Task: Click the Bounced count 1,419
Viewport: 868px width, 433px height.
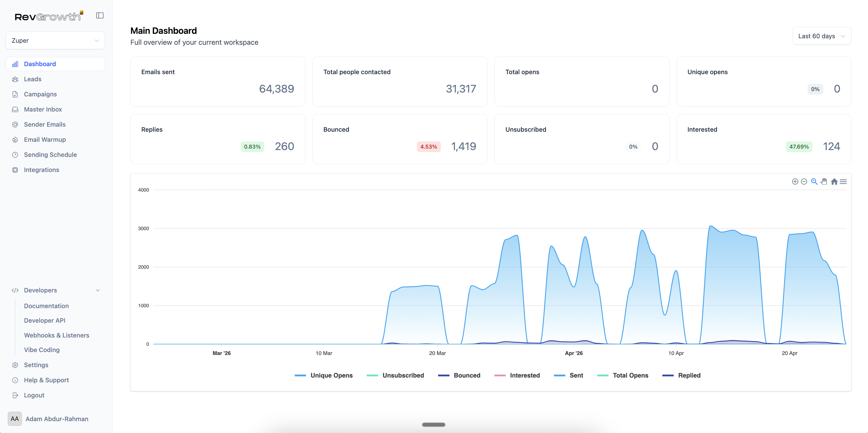Action: coord(464,146)
